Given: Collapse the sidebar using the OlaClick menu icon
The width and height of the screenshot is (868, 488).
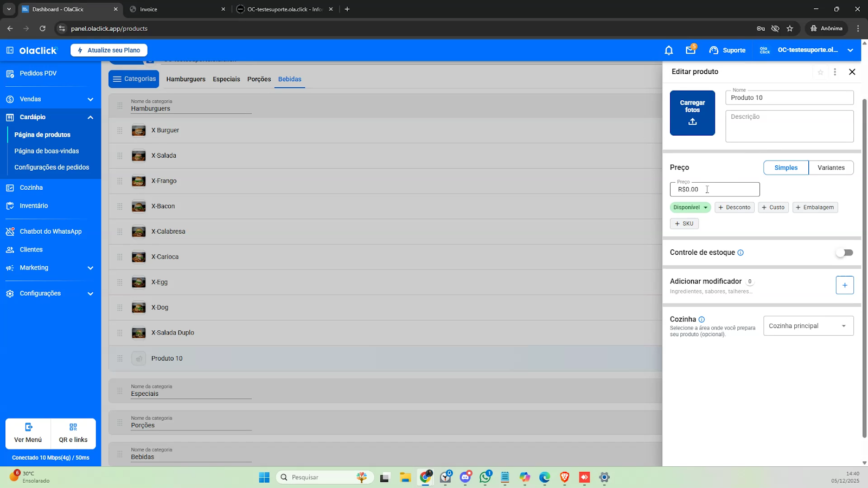Looking at the screenshot, I should (x=10, y=50).
